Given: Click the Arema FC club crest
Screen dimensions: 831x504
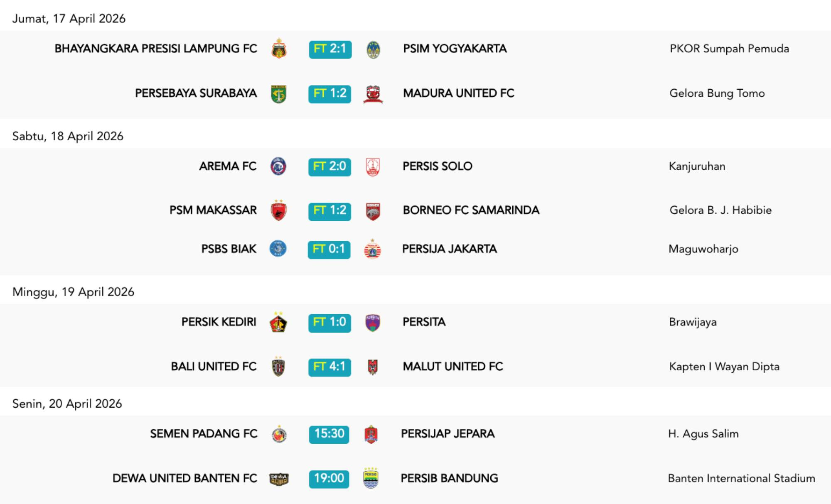Looking at the screenshot, I should [x=278, y=166].
